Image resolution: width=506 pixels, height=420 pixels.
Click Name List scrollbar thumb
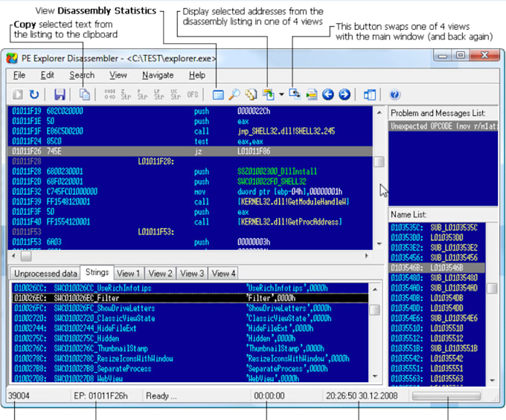pos(492,288)
